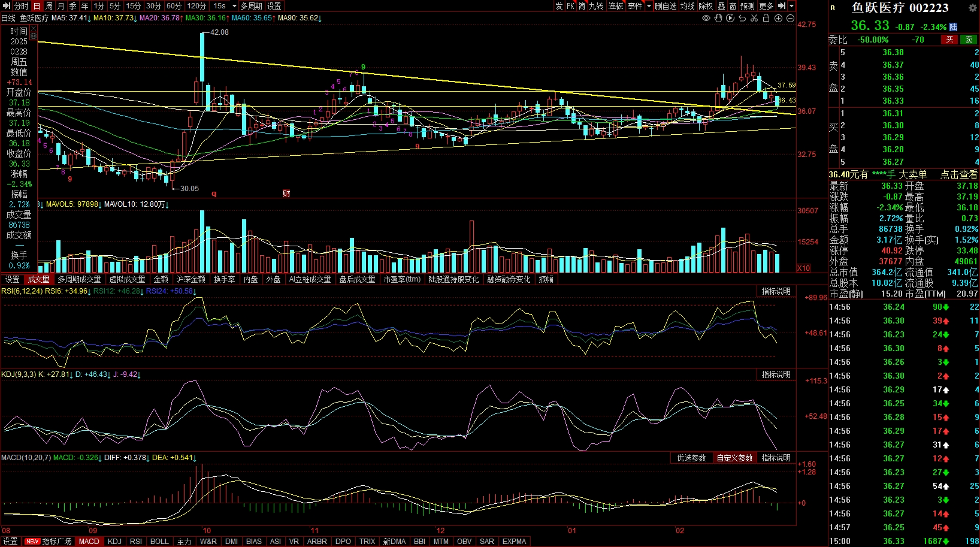
Task: Select the 季 quarterly period
Action: pyautogui.click(x=72, y=6)
